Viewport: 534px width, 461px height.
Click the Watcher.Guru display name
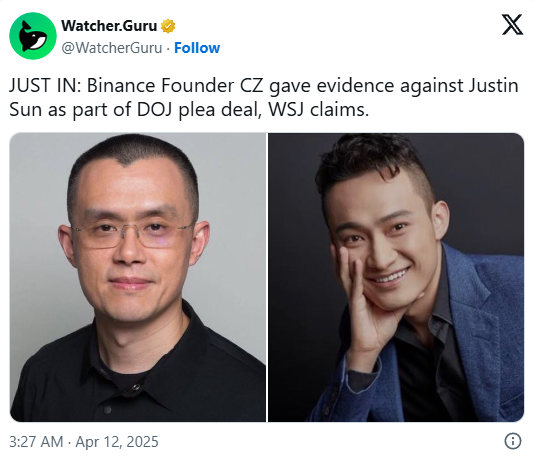[109, 26]
